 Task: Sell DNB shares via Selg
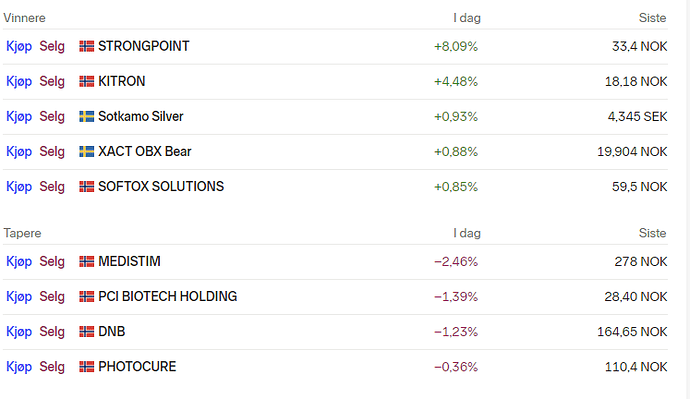(x=52, y=331)
